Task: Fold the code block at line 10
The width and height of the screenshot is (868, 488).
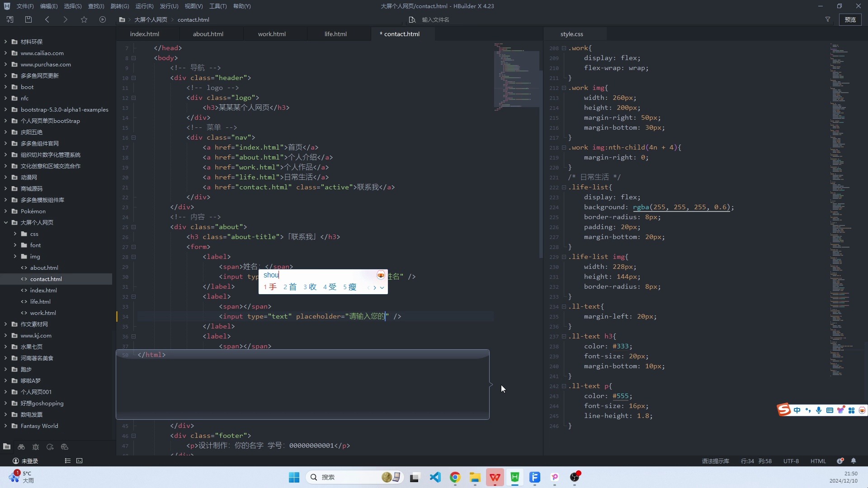Action: [x=134, y=78]
